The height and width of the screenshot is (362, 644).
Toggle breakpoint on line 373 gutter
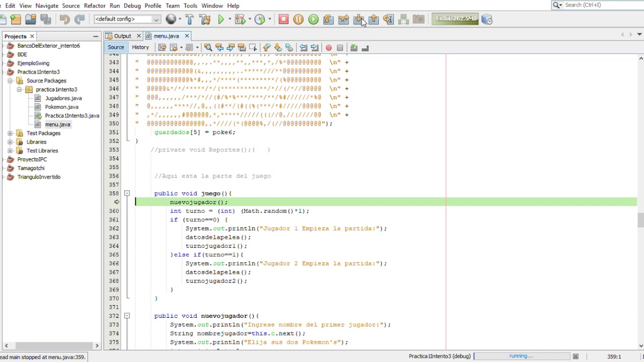114,325
